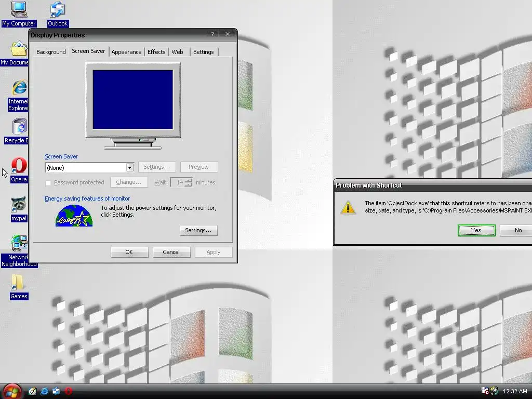Image resolution: width=532 pixels, height=399 pixels.
Task: Click the screen saver Settings... button
Action: click(157, 167)
